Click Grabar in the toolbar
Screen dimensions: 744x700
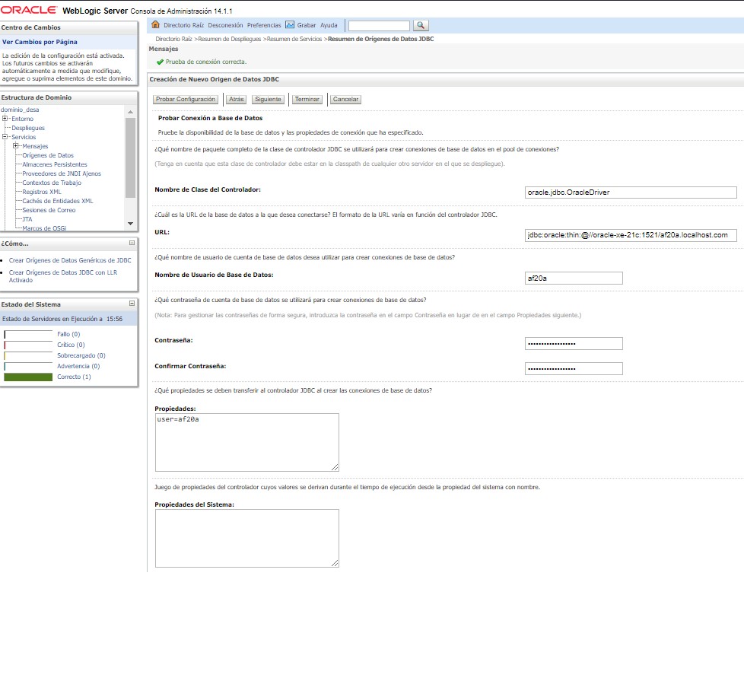coord(307,25)
